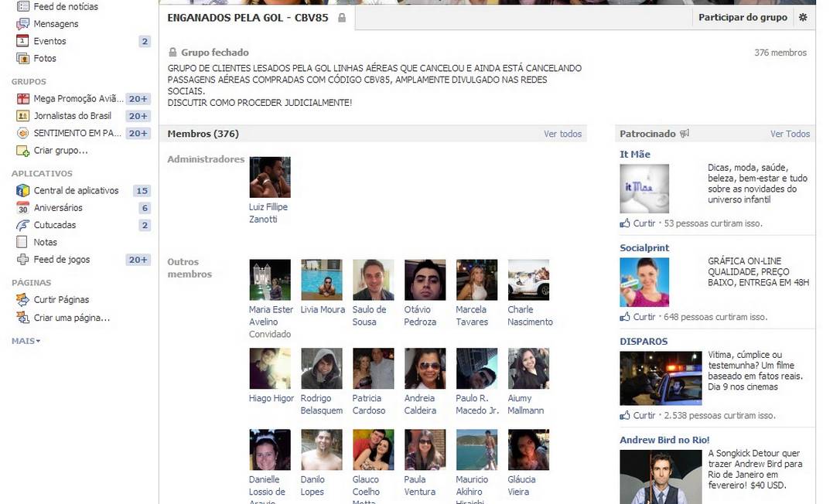Click the Fotos icon in sidebar

click(x=22, y=58)
